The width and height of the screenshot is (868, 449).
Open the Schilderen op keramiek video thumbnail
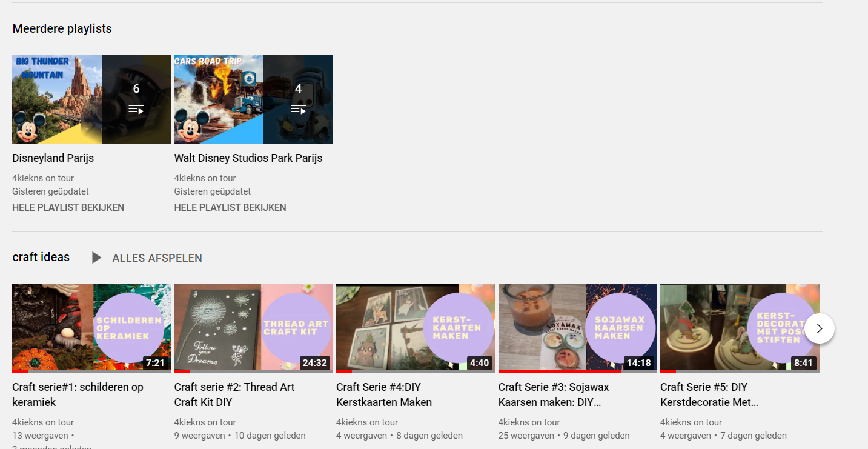[x=91, y=328]
